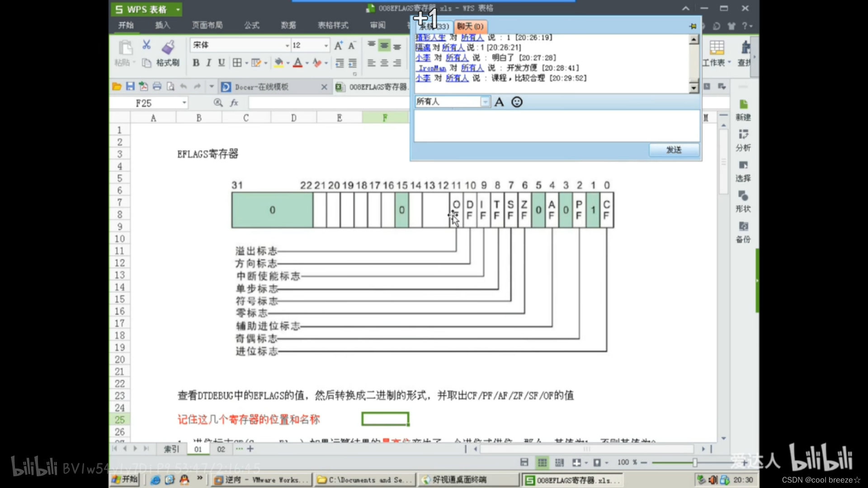Screen dimensions: 868x488
Task: Open the font color dropdown arrow
Action: [307, 63]
